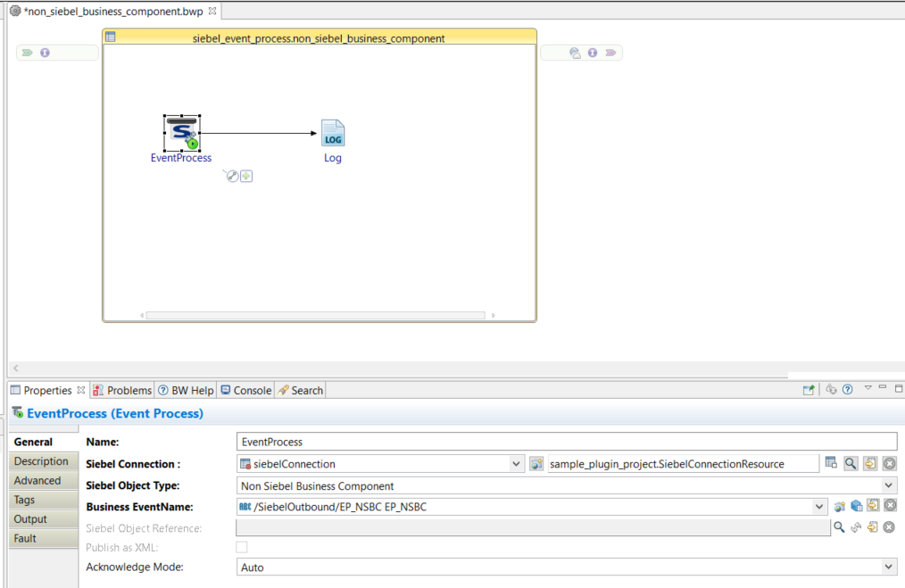
Task: Click the grayed tree toolbar icon beside help
Action: [831, 390]
